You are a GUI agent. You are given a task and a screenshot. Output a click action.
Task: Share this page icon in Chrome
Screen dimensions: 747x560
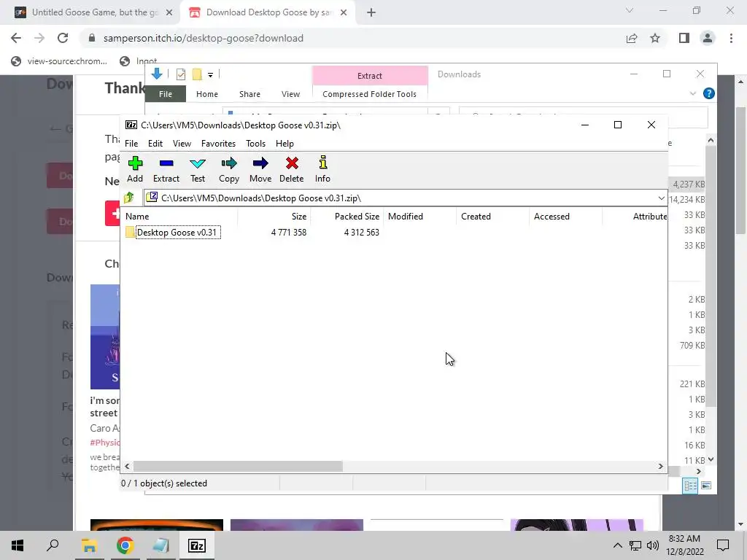[632, 38]
